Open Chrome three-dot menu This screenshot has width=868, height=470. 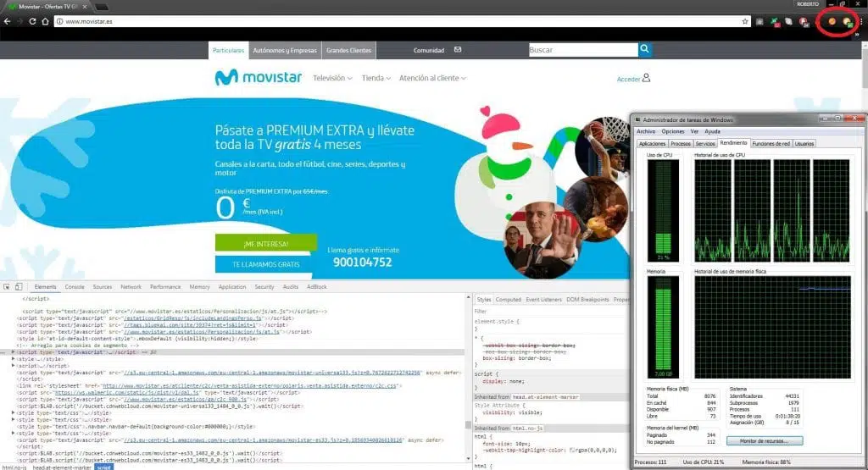(861, 21)
